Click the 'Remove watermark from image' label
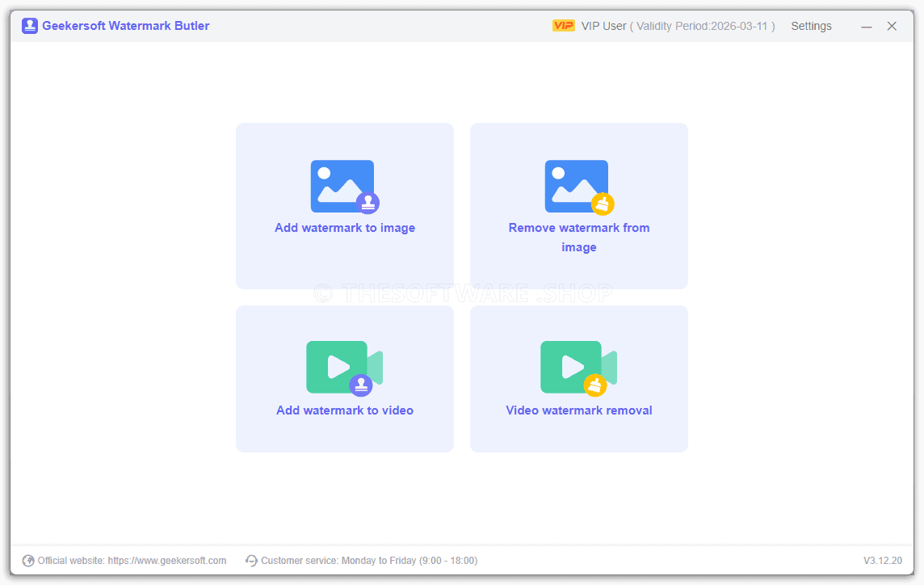Image resolution: width=924 pixels, height=585 pixels. pos(579,237)
